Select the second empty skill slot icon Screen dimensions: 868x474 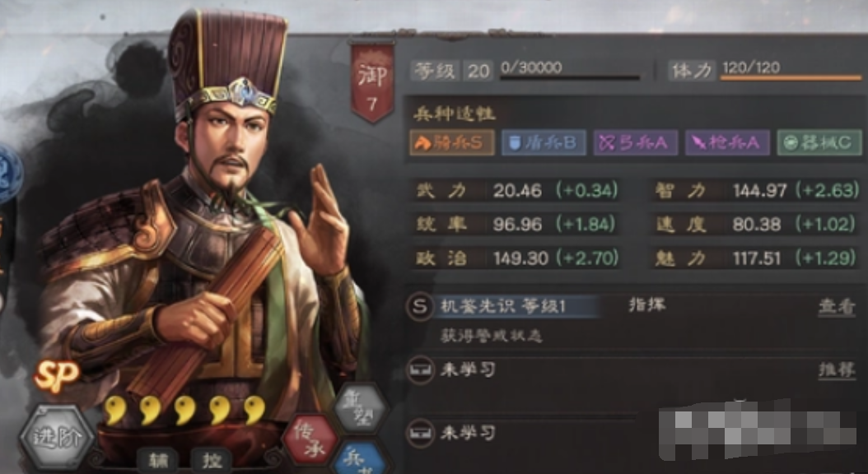[x=420, y=433]
